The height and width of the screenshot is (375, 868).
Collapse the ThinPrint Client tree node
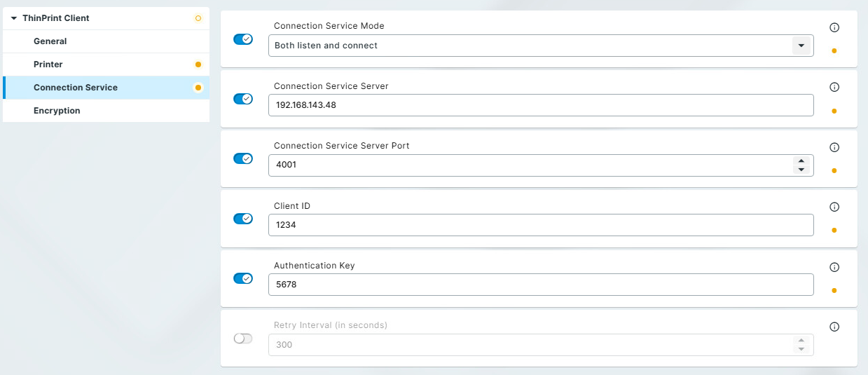coord(14,18)
